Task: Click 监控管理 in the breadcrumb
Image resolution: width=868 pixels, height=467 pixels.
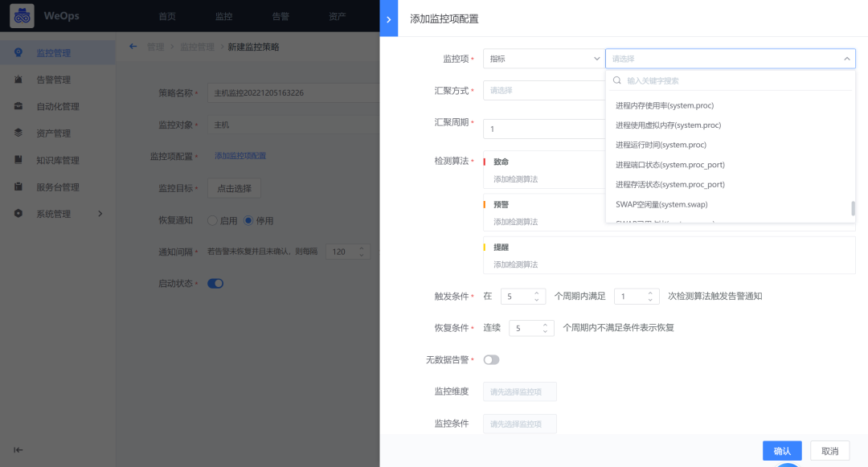Action: (x=197, y=47)
